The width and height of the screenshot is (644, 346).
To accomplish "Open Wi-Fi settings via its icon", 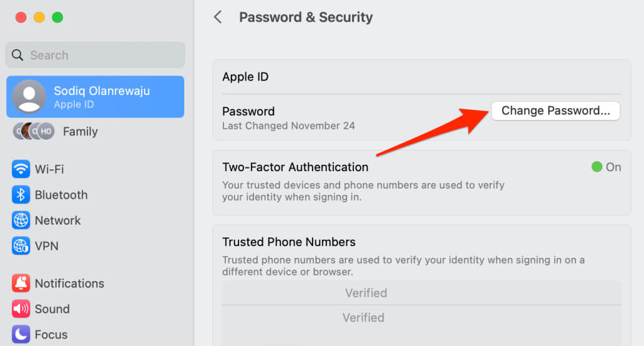I will click(21, 169).
